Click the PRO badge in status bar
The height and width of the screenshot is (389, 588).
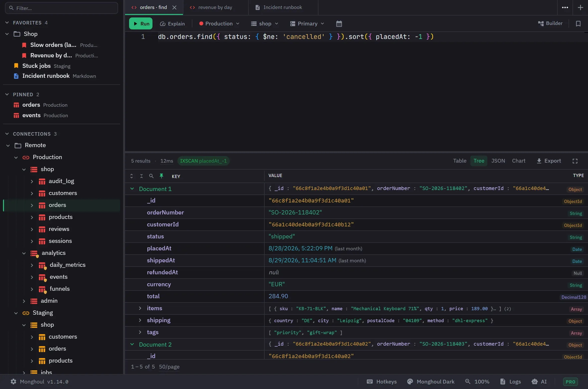pos(570,382)
